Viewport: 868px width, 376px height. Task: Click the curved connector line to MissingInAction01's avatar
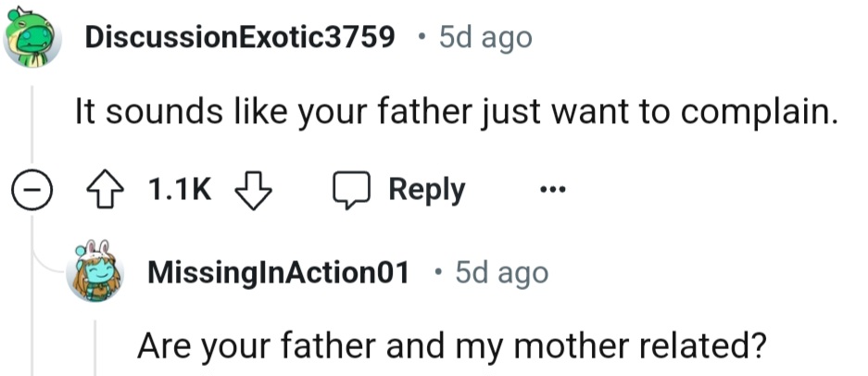point(46,261)
